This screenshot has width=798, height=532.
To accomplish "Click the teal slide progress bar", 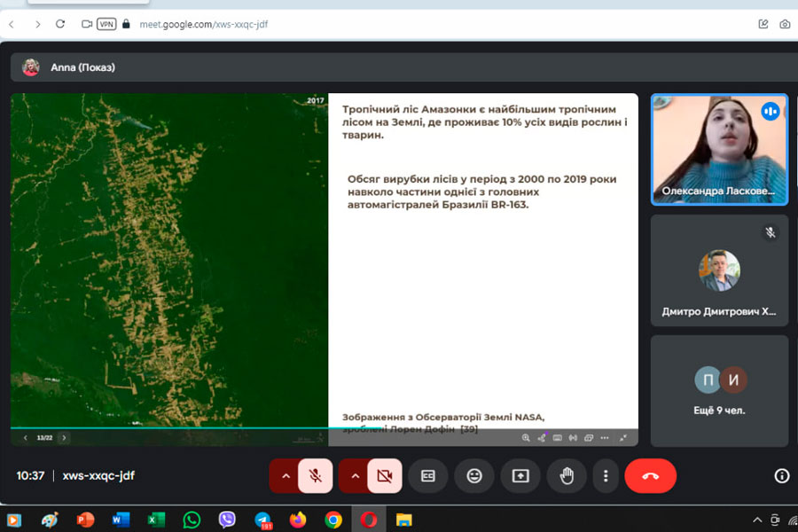I will coord(196,428).
